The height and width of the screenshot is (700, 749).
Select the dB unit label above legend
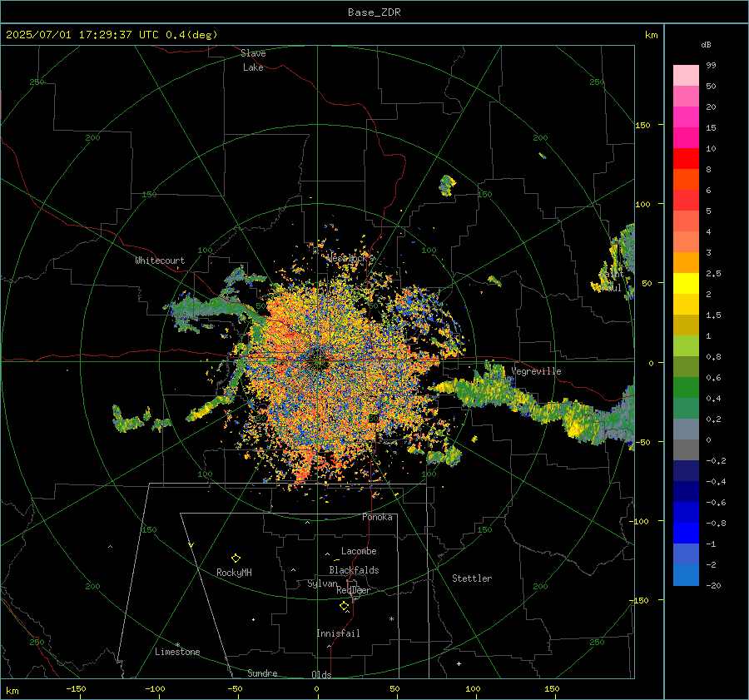(706, 44)
